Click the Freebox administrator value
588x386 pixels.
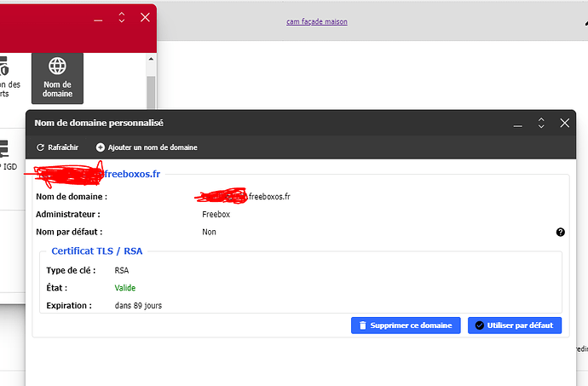pos(216,215)
